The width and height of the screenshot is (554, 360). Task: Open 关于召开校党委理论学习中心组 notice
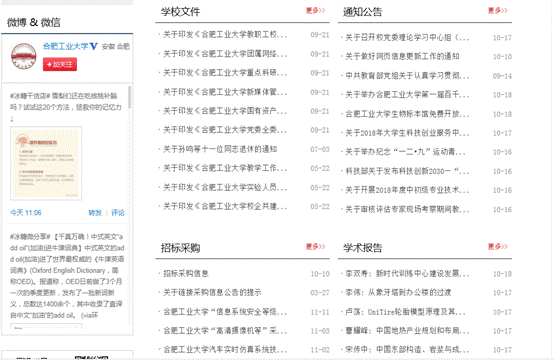coord(407,37)
